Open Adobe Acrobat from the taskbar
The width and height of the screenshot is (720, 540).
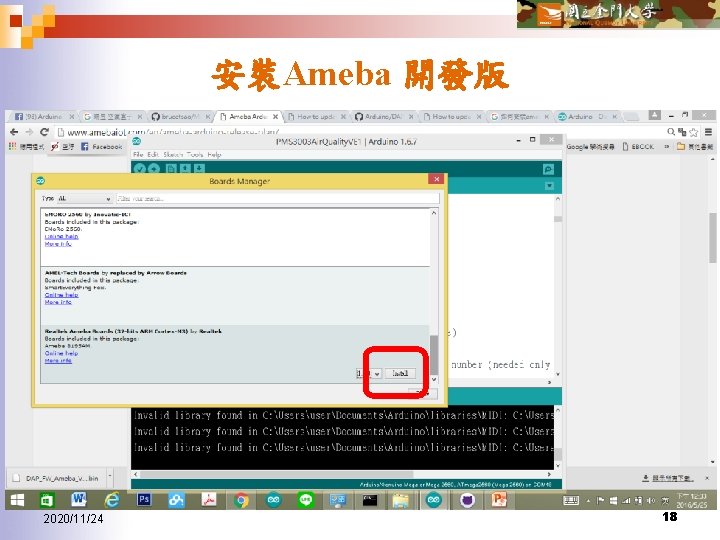click(x=209, y=500)
